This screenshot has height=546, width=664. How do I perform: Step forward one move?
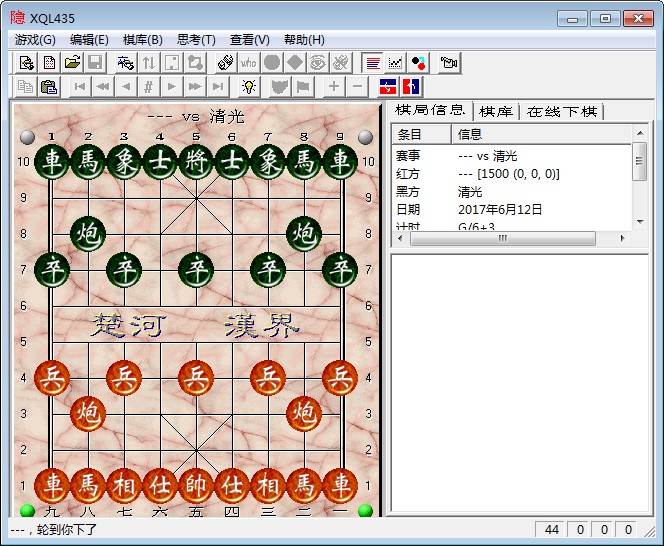pos(172,87)
